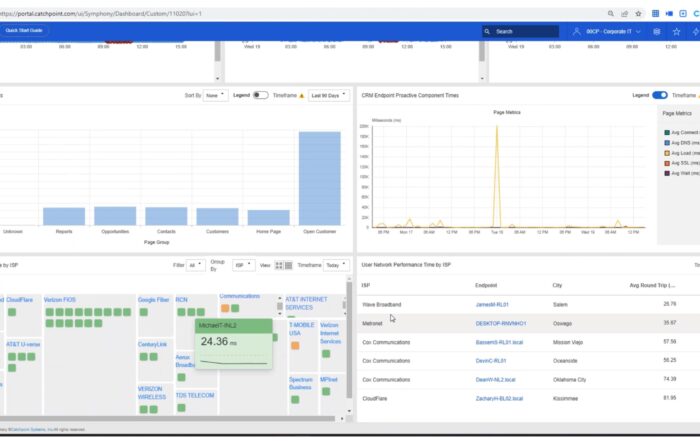This screenshot has width=700, height=441.
Task: Open the server icon in the header
Action: [x=657, y=32]
